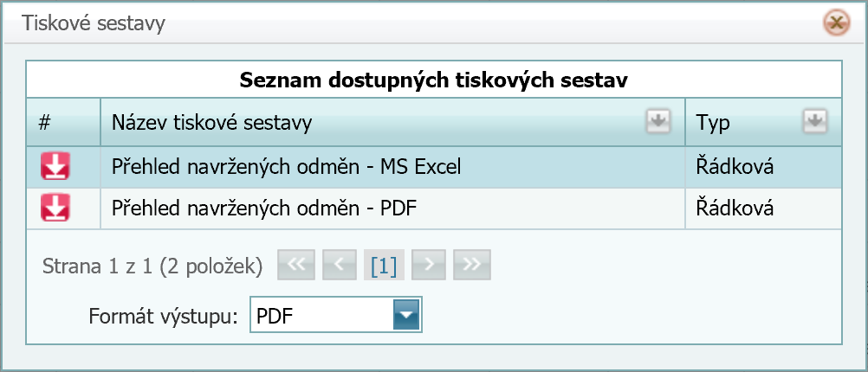Screen dimensions: 868x372
Task: Download the PDF report icon
Action: pos(55,208)
